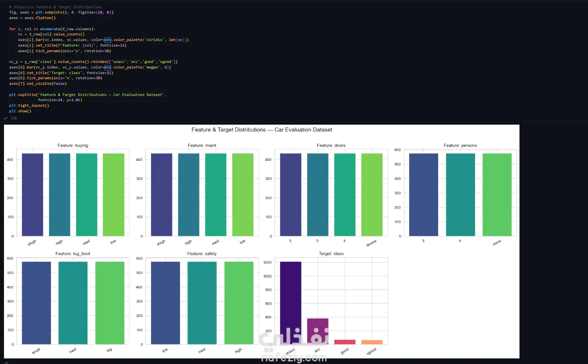Click the vhigh bar in Feature buying chart

pos(32,195)
